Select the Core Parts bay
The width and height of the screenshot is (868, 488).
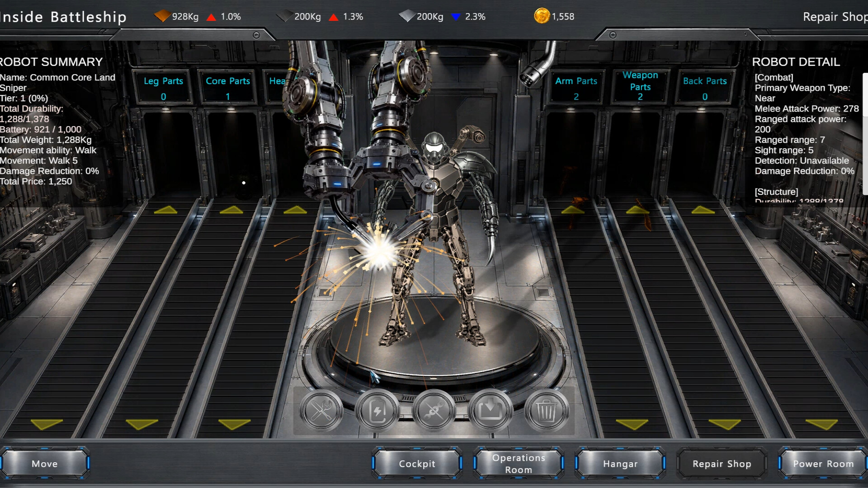pos(228,88)
